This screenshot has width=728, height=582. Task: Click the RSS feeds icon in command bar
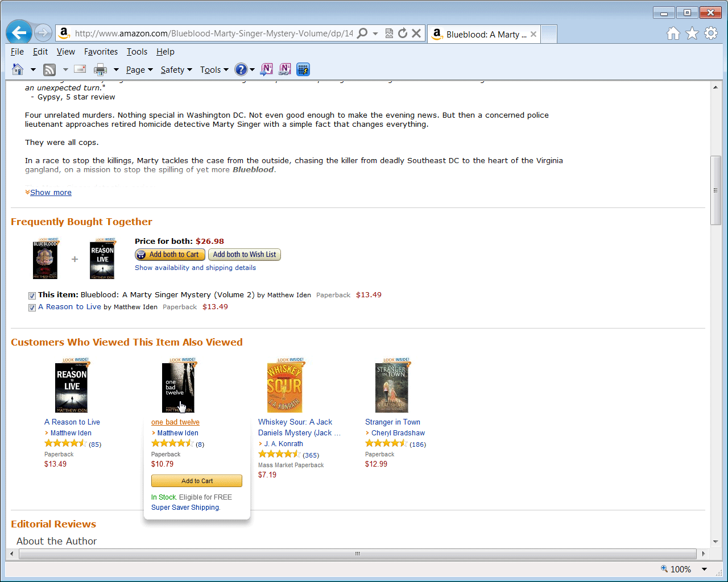coord(49,69)
